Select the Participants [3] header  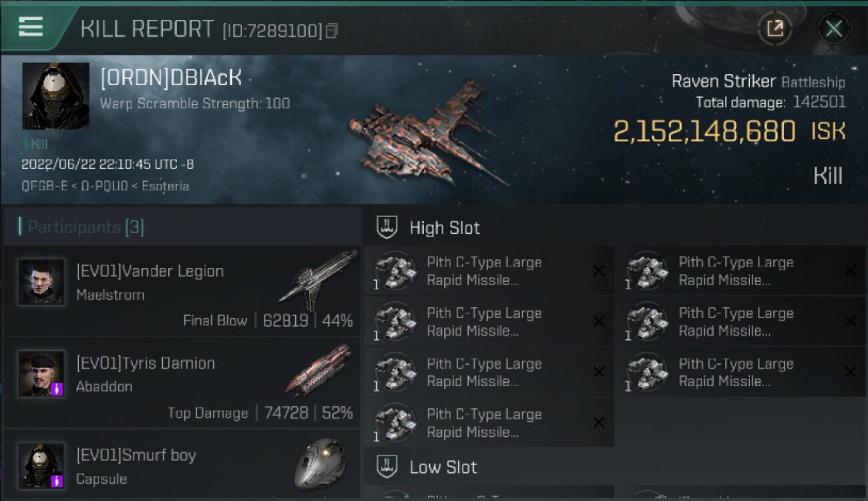tap(85, 227)
